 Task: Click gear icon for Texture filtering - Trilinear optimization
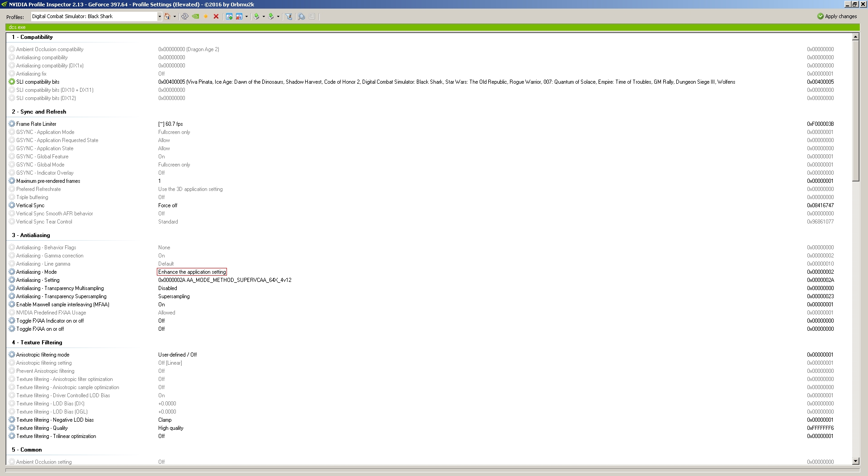tap(12, 436)
